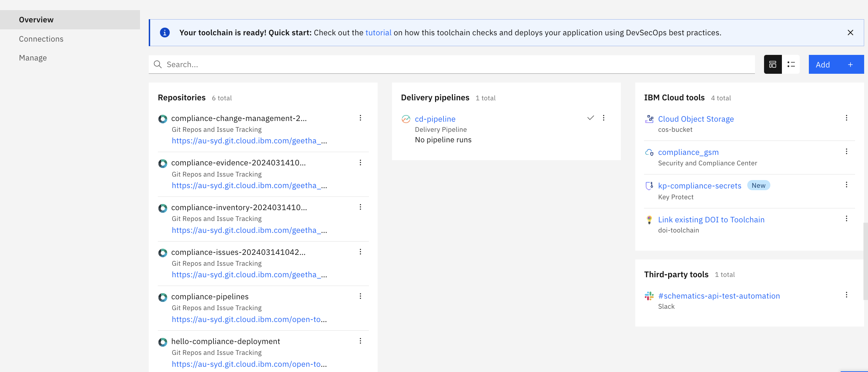Open overflow menu for kp-compliance-secrets

click(847, 185)
